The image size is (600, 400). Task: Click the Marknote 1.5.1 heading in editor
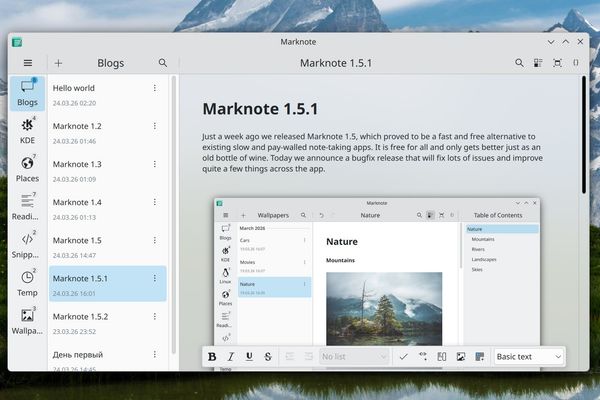pyautogui.click(x=260, y=109)
